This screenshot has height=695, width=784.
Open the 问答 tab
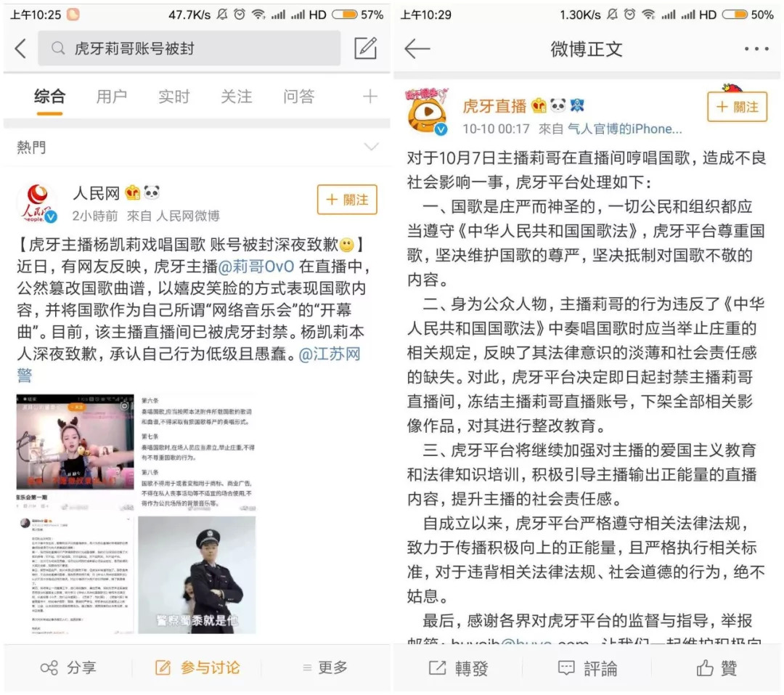tap(298, 96)
